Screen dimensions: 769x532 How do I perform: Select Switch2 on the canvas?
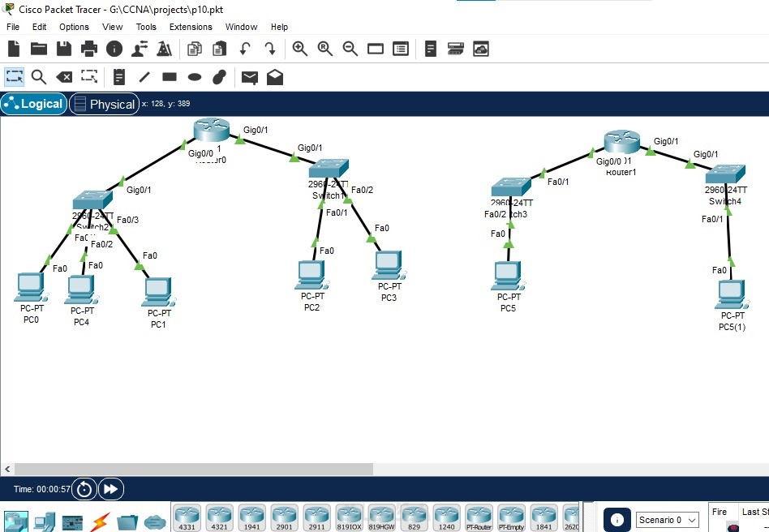[92, 200]
